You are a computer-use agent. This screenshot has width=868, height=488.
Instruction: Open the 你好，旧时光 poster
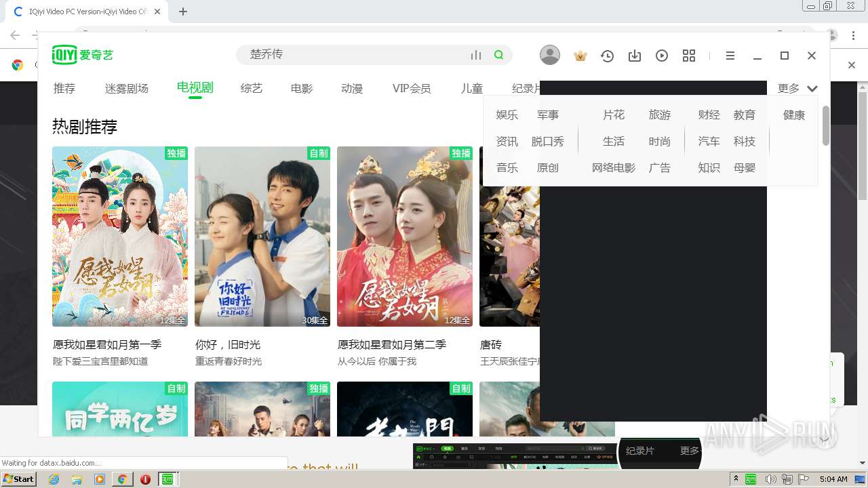click(x=262, y=237)
